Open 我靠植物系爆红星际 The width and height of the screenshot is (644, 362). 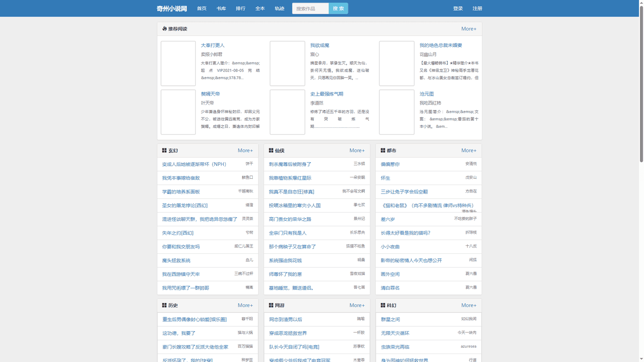pyautogui.click(x=290, y=178)
